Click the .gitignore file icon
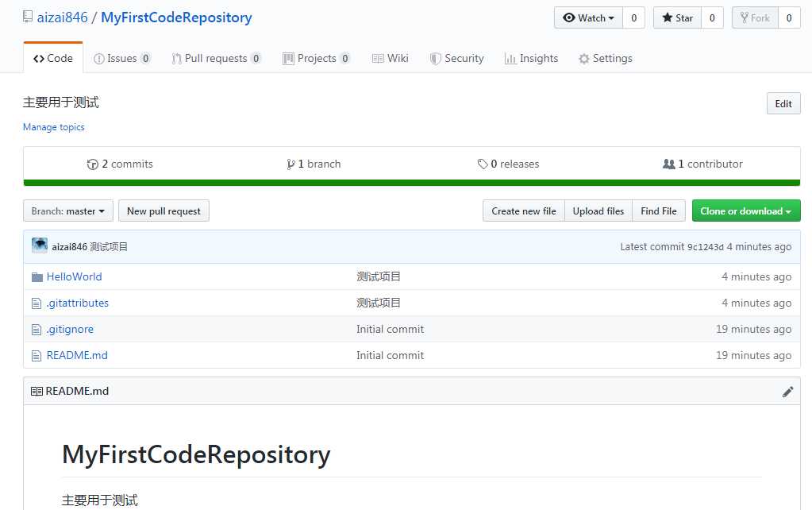Screen dimensions: 812x510 coord(37,330)
